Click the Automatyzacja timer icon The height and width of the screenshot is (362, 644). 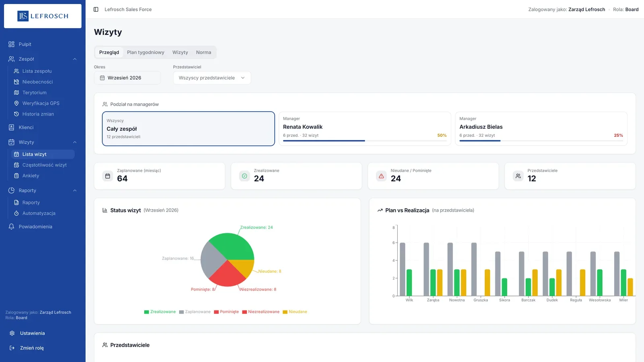(x=17, y=213)
